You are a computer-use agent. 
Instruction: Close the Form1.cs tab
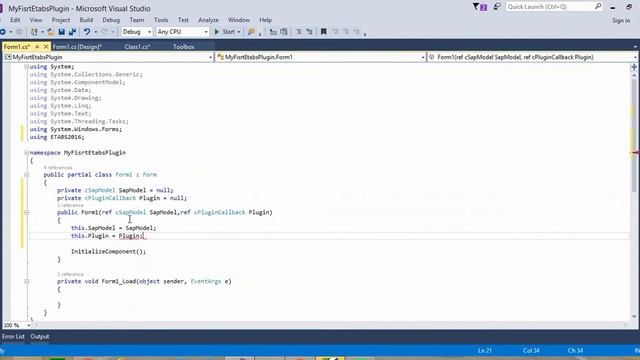(46, 47)
